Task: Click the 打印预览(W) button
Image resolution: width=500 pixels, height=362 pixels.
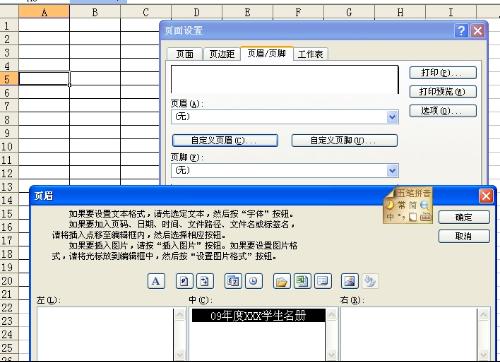Action: pyautogui.click(x=443, y=92)
